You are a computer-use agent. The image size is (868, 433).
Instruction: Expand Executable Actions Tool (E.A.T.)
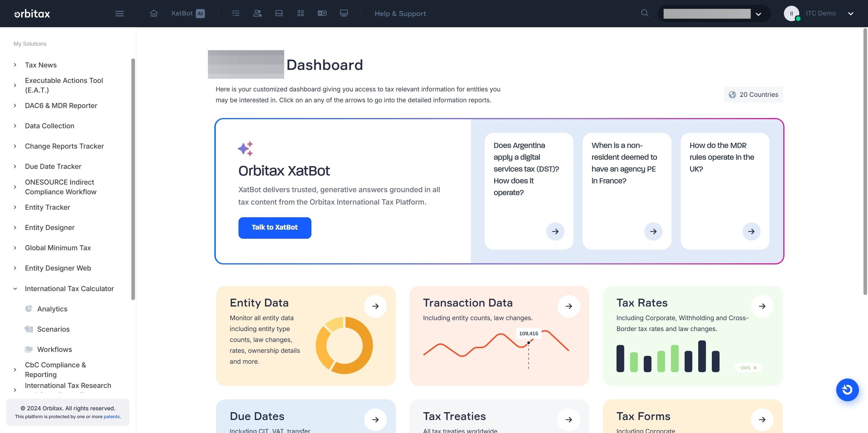coord(15,85)
